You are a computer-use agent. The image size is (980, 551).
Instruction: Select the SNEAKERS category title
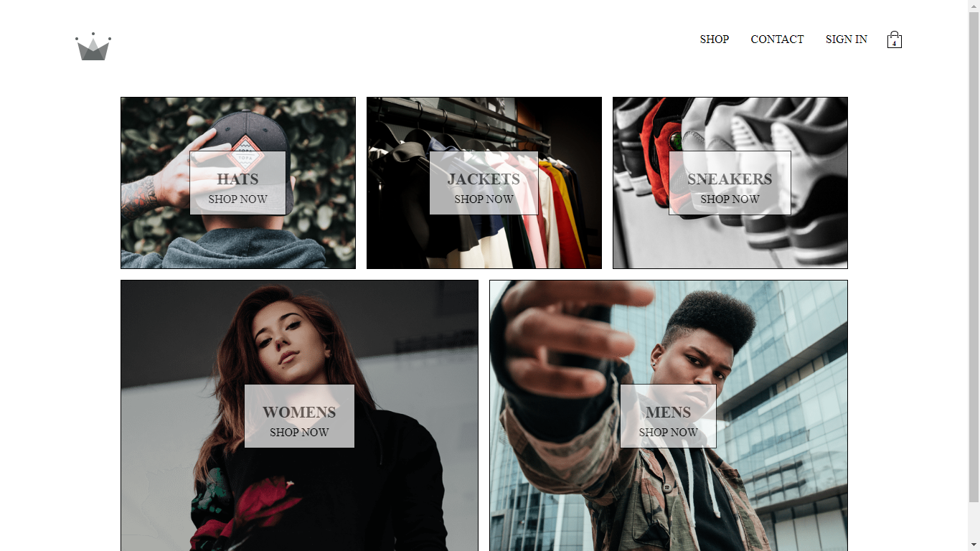730,179
